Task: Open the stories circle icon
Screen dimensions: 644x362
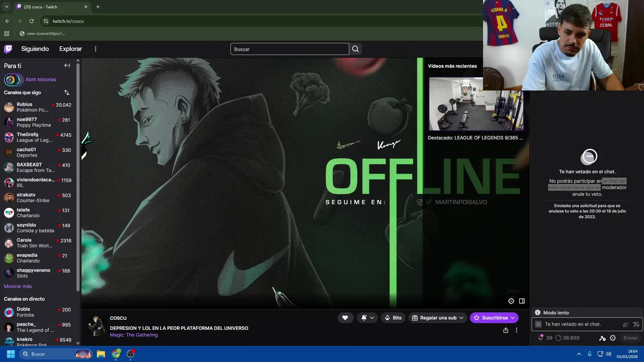Action: click(14, 79)
